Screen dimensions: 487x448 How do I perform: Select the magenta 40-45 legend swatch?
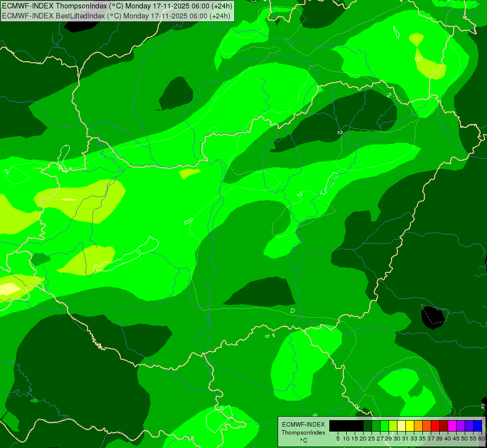[x=452, y=426]
